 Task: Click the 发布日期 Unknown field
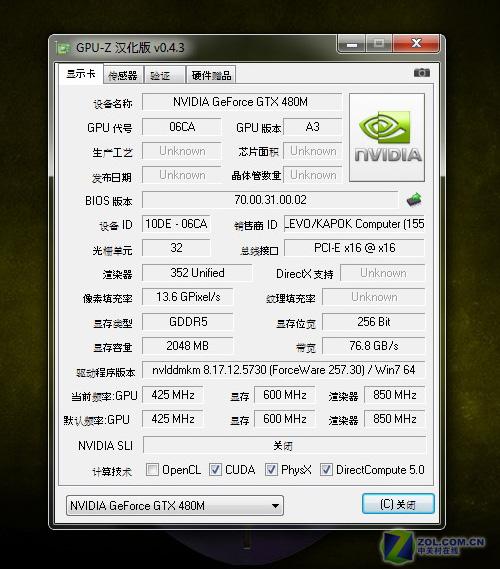181,175
